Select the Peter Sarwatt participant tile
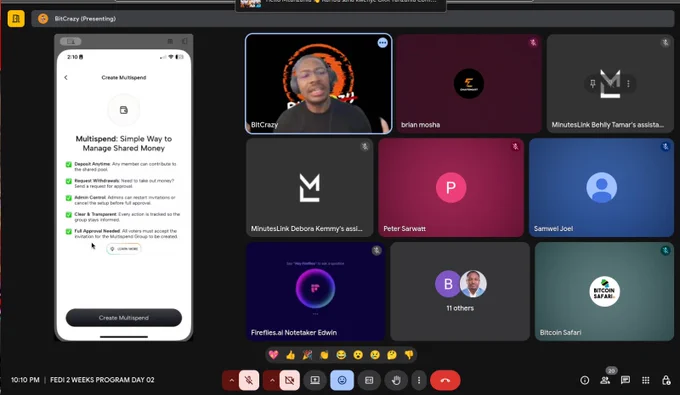 tap(451, 187)
